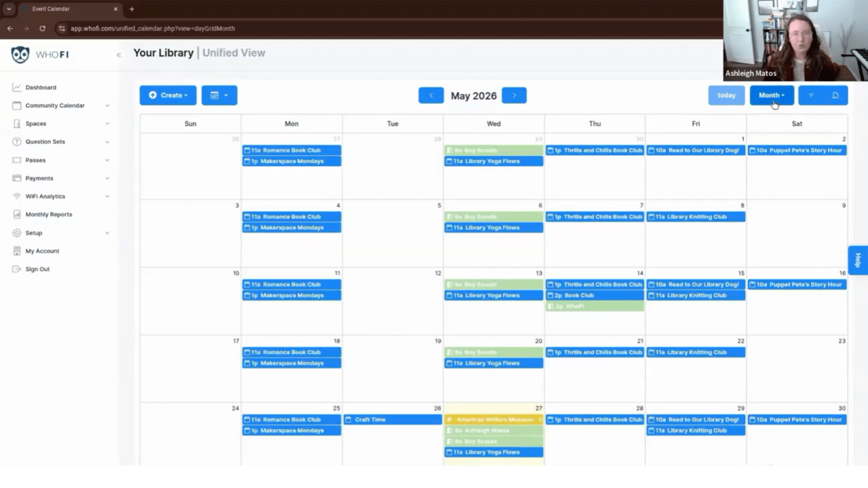
Task: Click the export document icon
Action: point(835,95)
